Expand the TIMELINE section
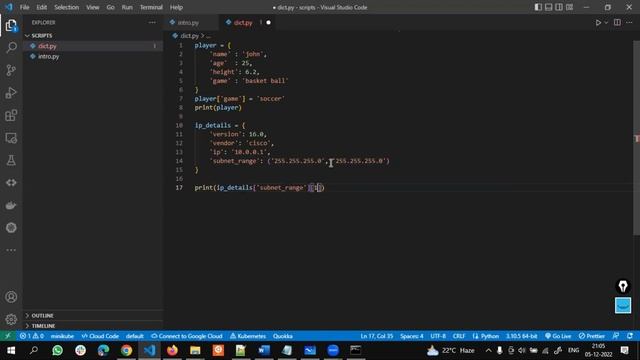Screen dimensions: 640x360 tap(93, 326)
